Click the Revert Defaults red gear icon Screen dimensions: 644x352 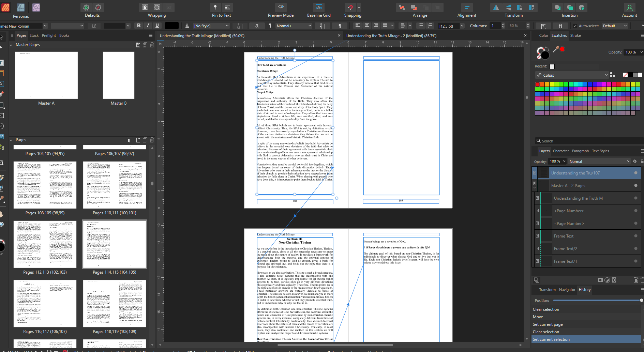(98, 7)
